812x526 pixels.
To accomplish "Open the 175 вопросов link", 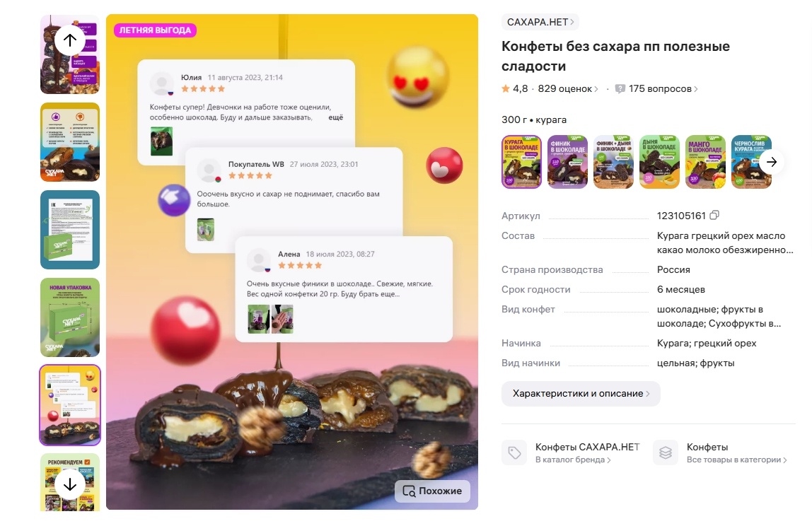I will coord(663,88).
